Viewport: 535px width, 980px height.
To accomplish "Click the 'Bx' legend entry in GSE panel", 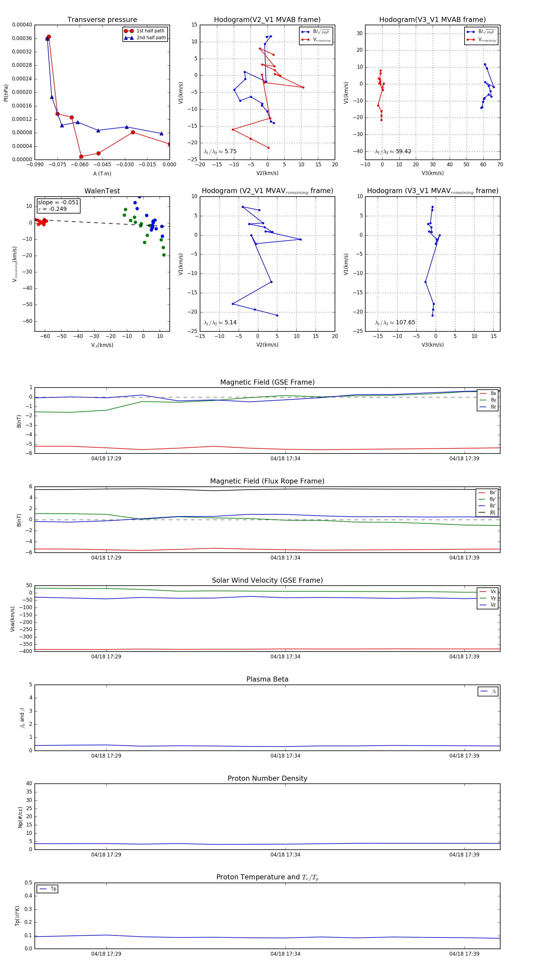I will pyautogui.click(x=488, y=393).
